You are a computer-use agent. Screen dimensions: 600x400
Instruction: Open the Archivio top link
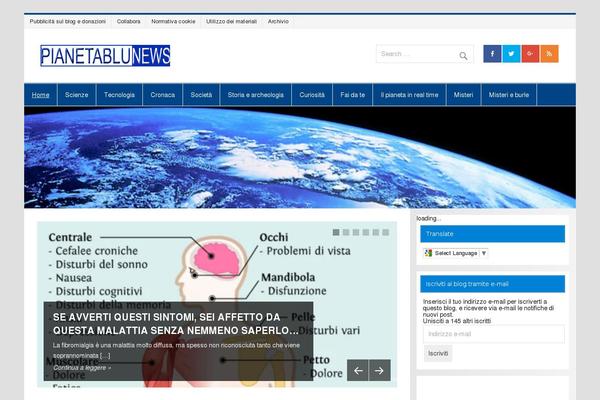coord(278,21)
